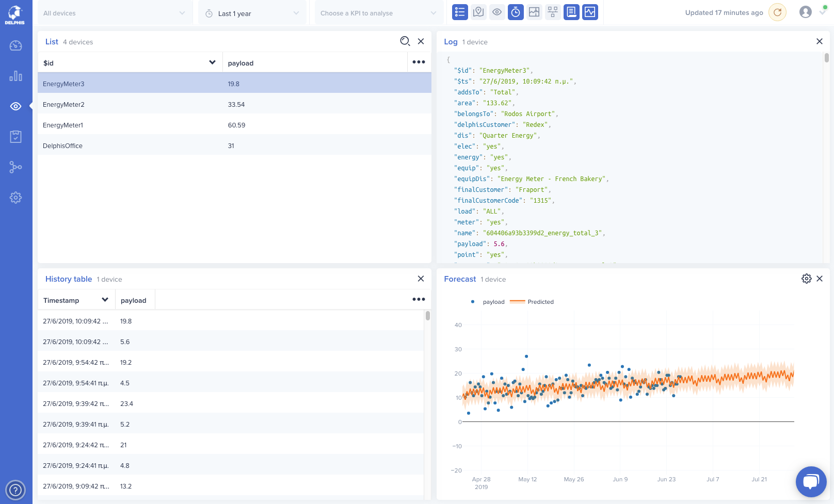The height and width of the screenshot is (504, 834).
Task: Sort by the $id column arrow
Action: click(212, 62)
